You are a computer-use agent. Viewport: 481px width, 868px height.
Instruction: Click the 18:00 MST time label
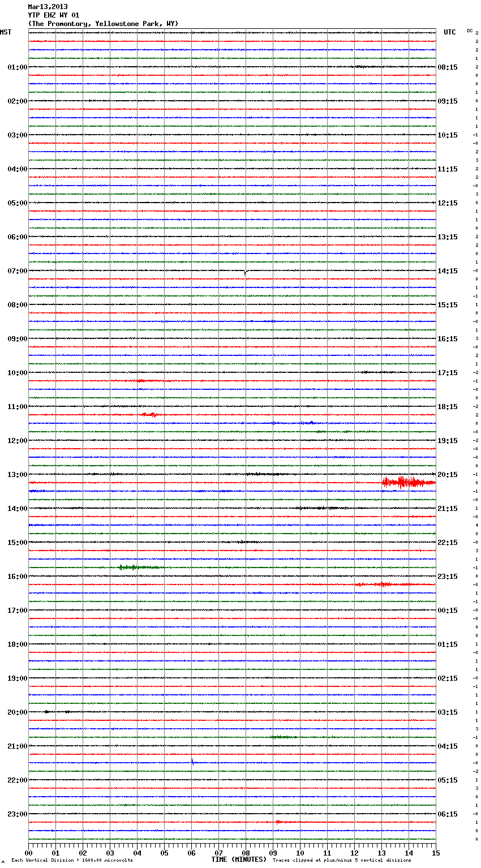[18, 644]
